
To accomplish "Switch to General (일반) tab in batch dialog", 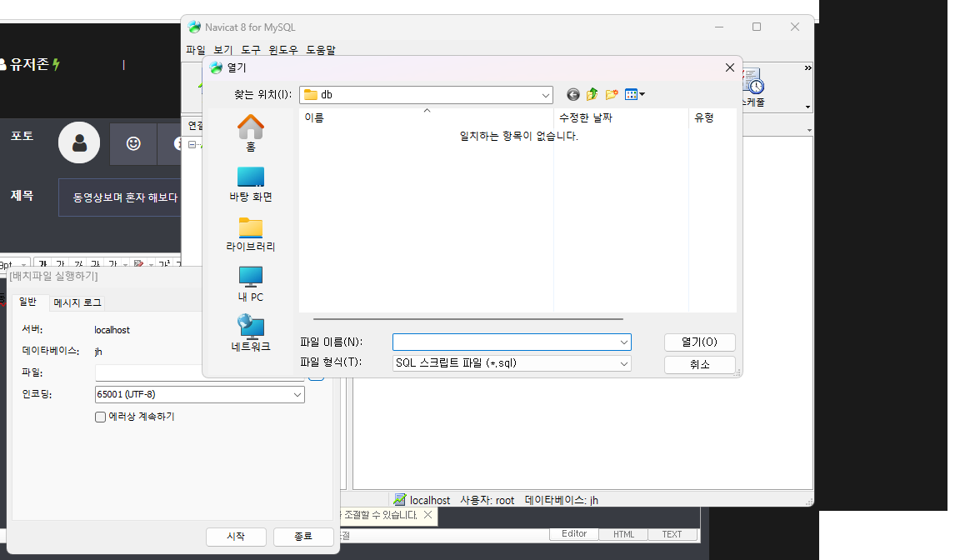I will [x=27, y=302].
